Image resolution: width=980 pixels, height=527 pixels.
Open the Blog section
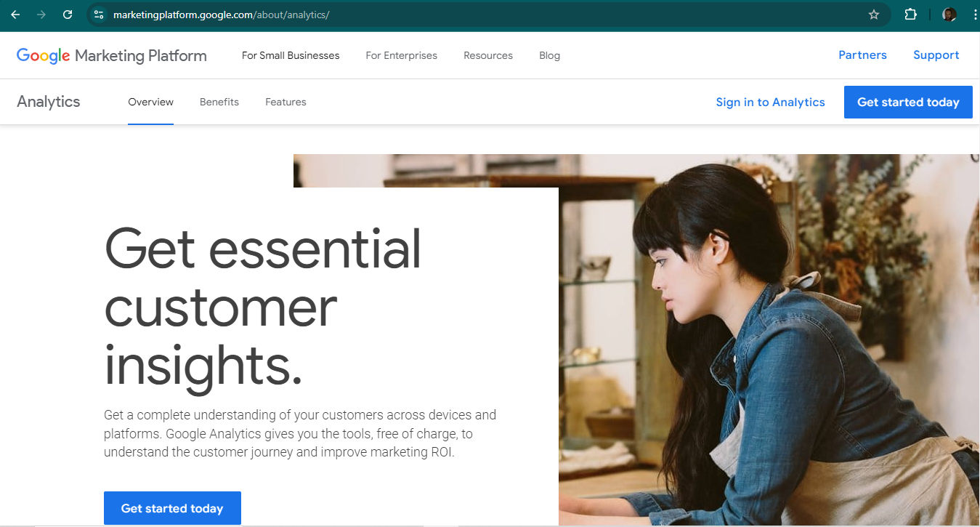549,55
